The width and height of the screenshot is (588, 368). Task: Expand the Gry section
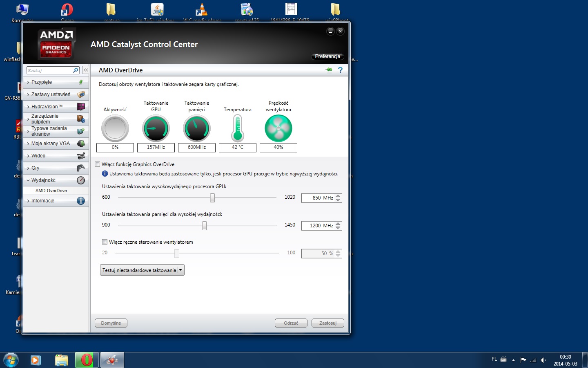coord(28,168)
